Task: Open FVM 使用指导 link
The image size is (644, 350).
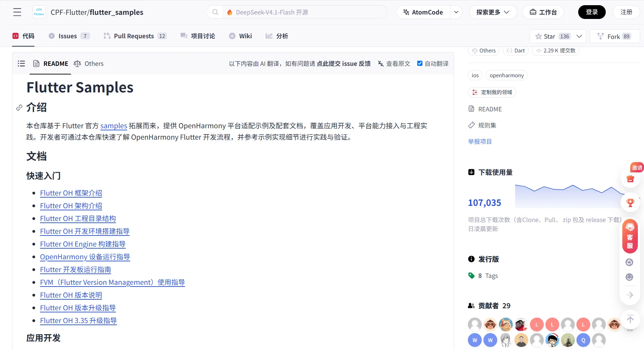Action: [x=112, y=282]
